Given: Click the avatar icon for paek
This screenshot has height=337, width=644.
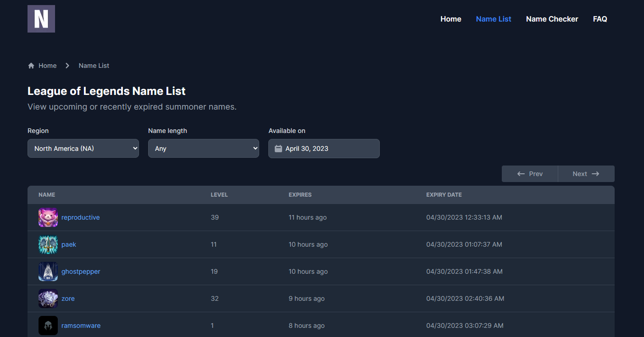Looking at the screenshot, I should click(x=48, y=244).
